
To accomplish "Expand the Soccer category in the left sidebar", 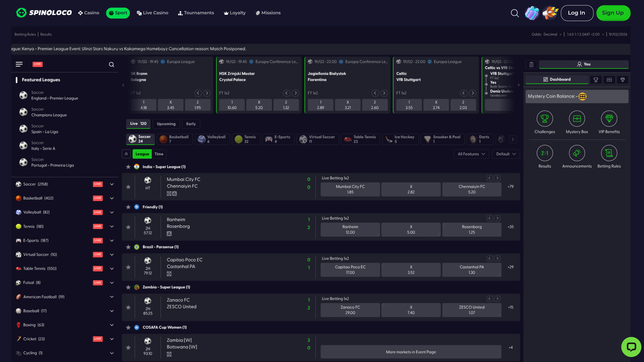I will tap(112, 184).
